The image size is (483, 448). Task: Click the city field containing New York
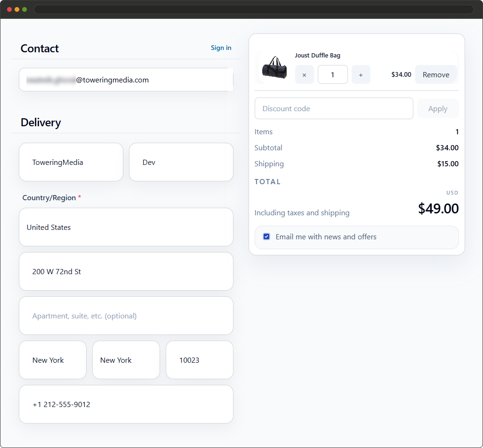(x=53, y=360)
